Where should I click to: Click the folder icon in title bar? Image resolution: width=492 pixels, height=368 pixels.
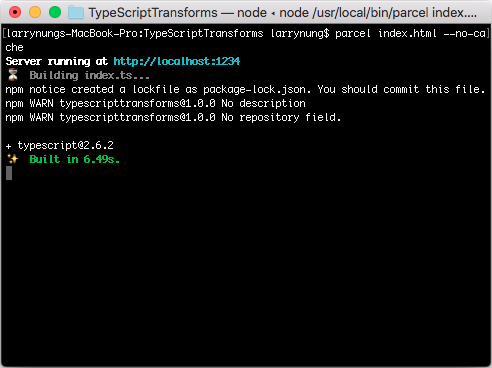[76, 13]
